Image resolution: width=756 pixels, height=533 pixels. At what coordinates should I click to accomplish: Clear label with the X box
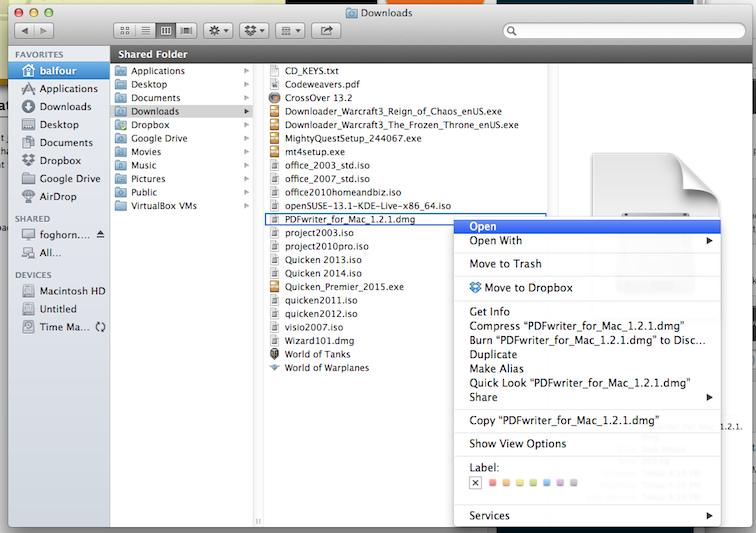click(475, 483)
